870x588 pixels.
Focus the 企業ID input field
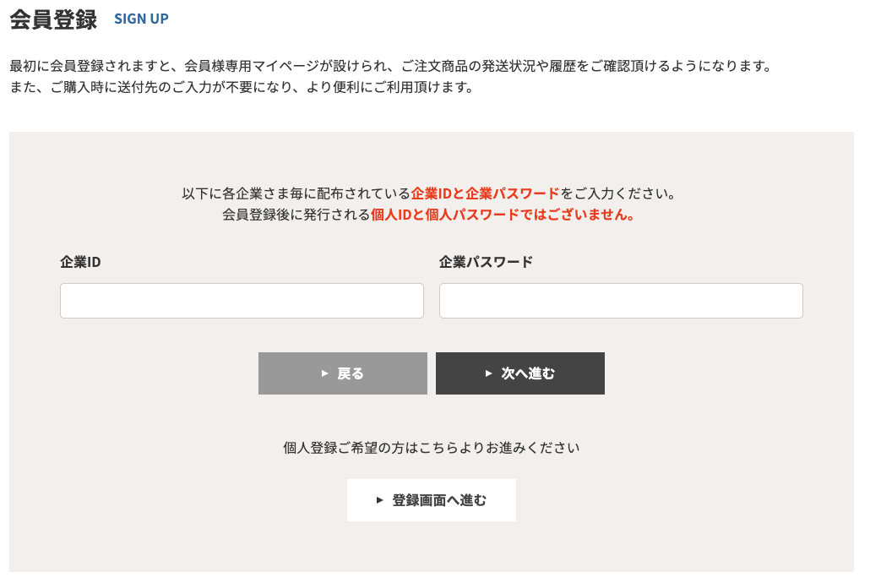click(242, 301)
